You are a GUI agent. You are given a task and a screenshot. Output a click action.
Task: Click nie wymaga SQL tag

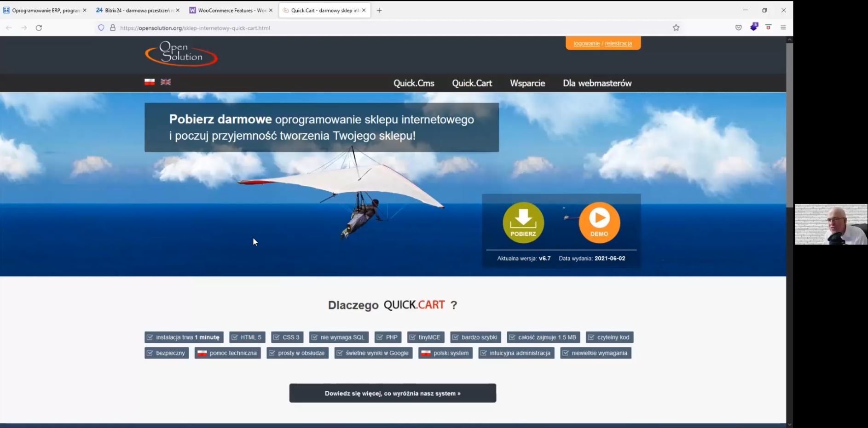[x=339, y=337]
